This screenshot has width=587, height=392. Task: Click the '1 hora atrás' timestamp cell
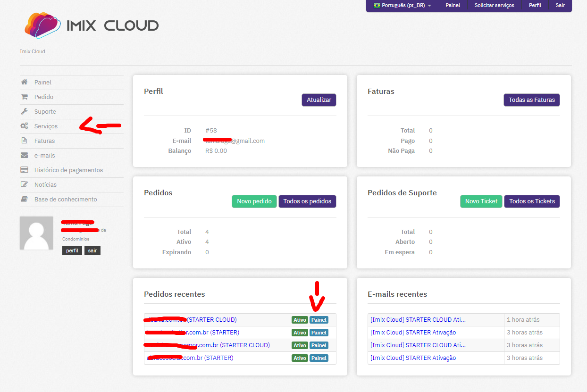click(x=531, y=320)
